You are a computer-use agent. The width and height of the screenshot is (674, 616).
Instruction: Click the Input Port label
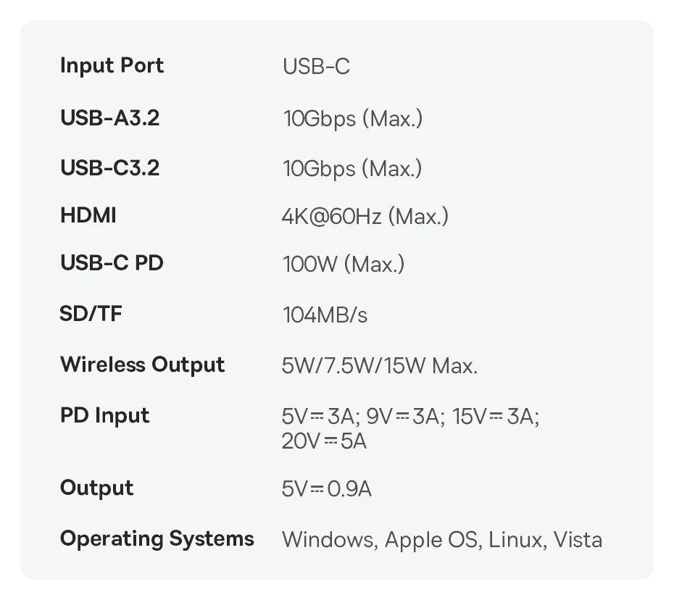pos(112,65)
